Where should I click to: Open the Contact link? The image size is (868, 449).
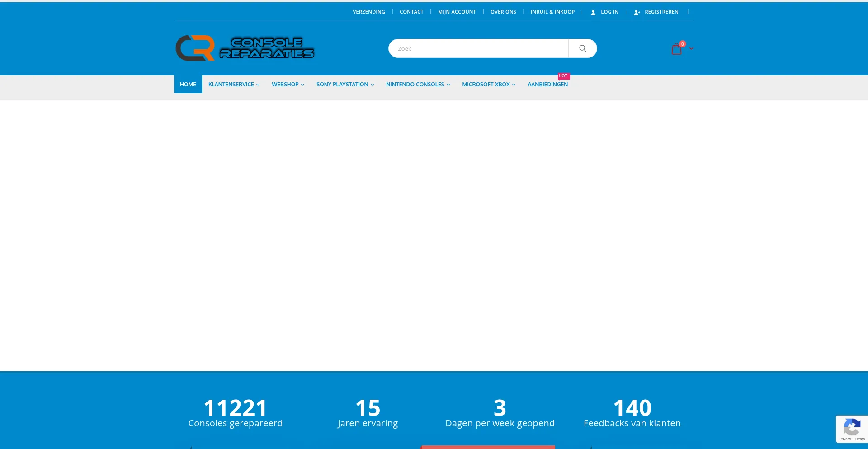coord(411,12)
